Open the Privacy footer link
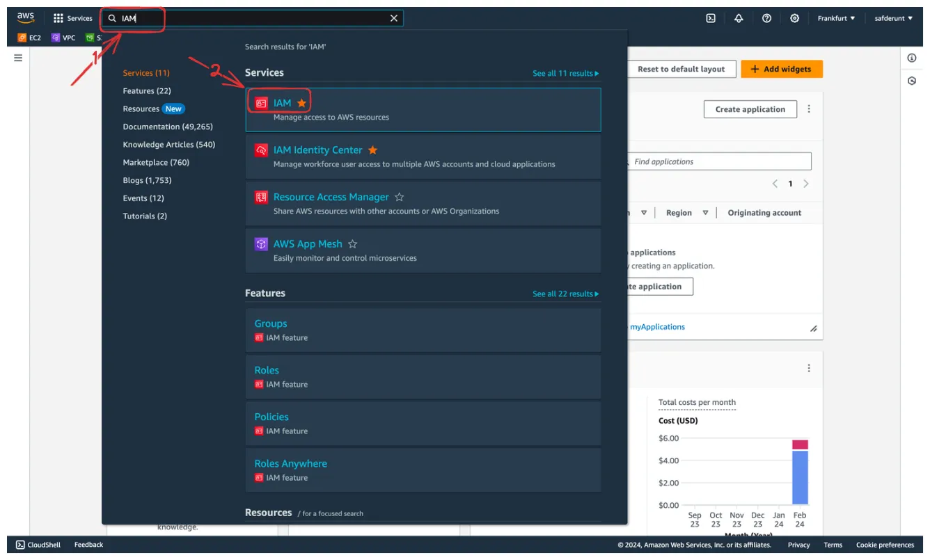This screenshot has height=560, width=930. [798, 545]
